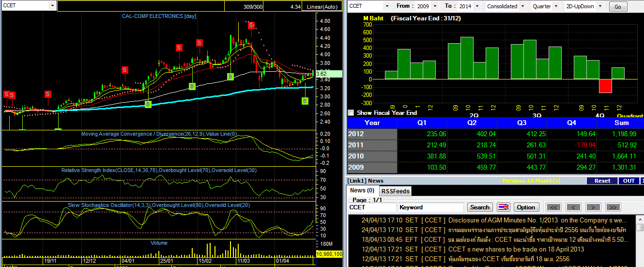Click the Year column header

[x=372, y=123]
